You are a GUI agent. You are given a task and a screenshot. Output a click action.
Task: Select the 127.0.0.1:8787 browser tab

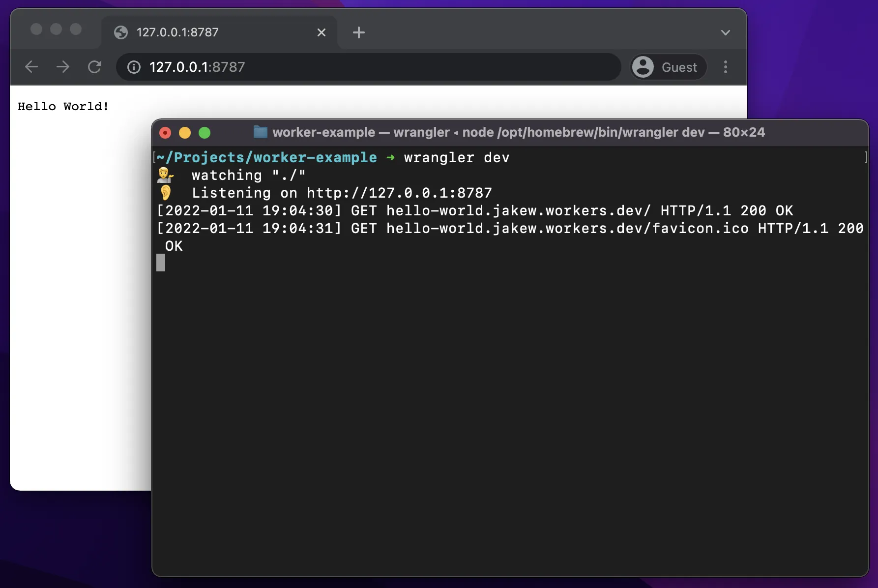[x=219, y=32]
